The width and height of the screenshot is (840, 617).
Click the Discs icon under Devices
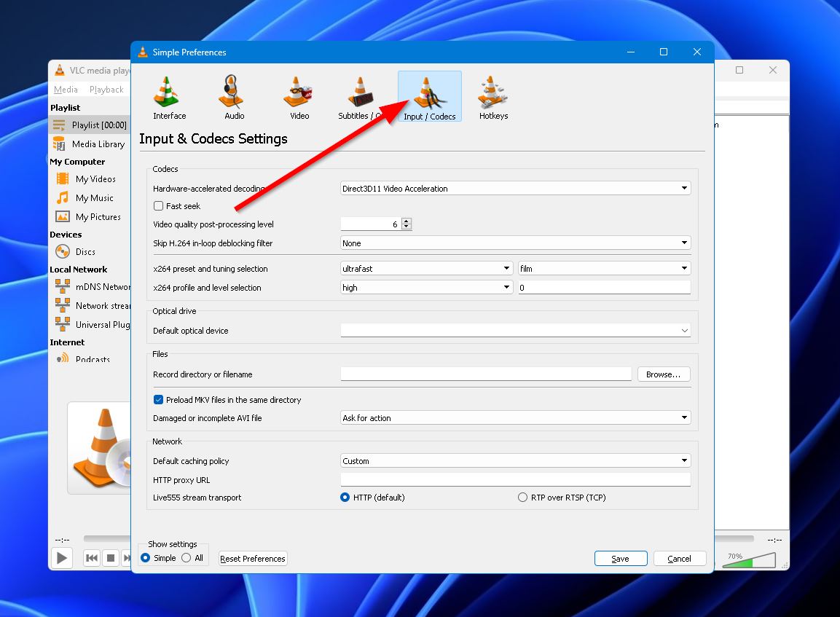pyautogui.click(x=63, y=251)
